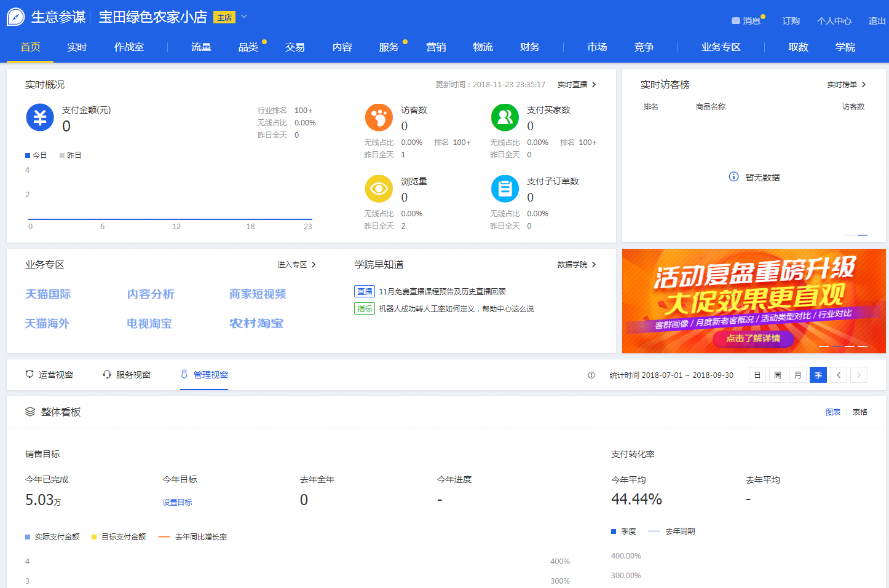The image size is (889, 588).
Task: Click the 支付金额 yen circle icon
Action: [40, 117]
